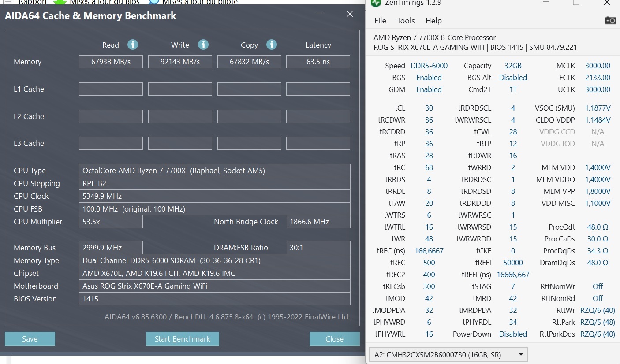Click the North Bridge Clock value 1866.6 MHz
Viewport: 620px width, 364px height.
[318, 222]
